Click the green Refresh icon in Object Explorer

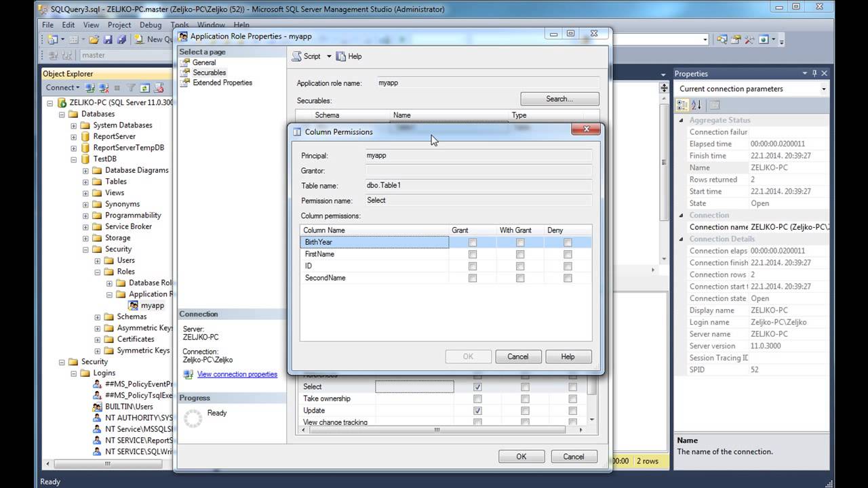click(144, 87)
